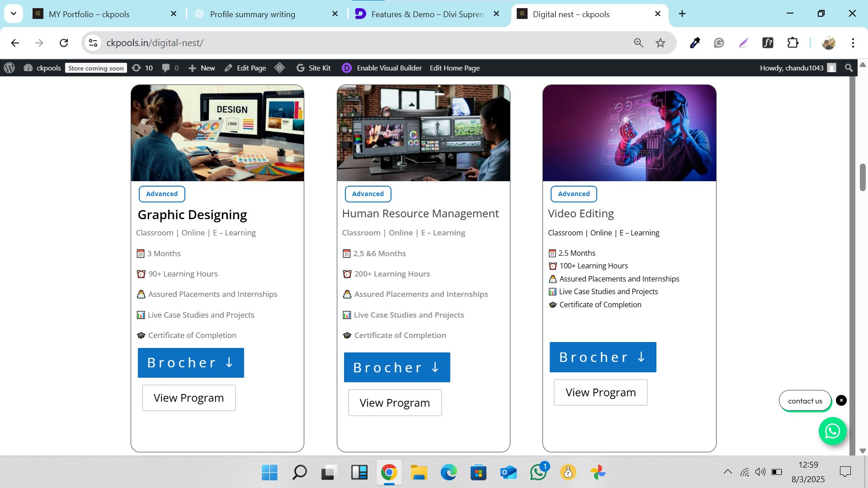Click the Human Resource Management course image

[423, 133]
